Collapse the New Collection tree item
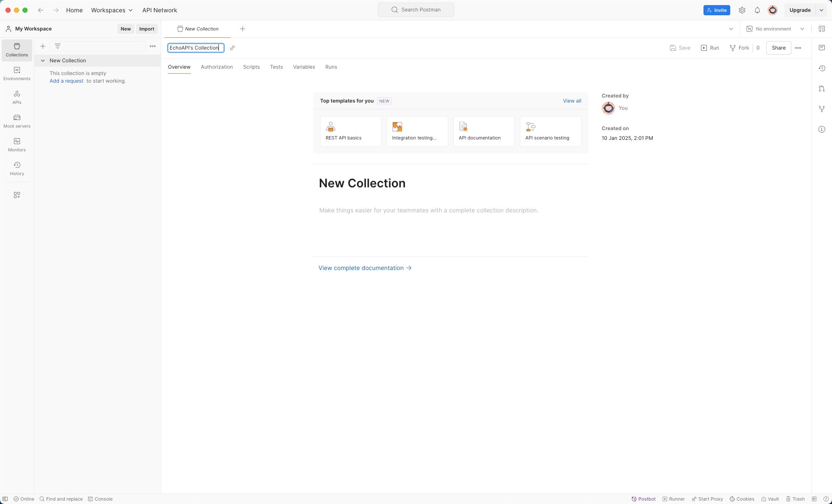 click(43, 61)
